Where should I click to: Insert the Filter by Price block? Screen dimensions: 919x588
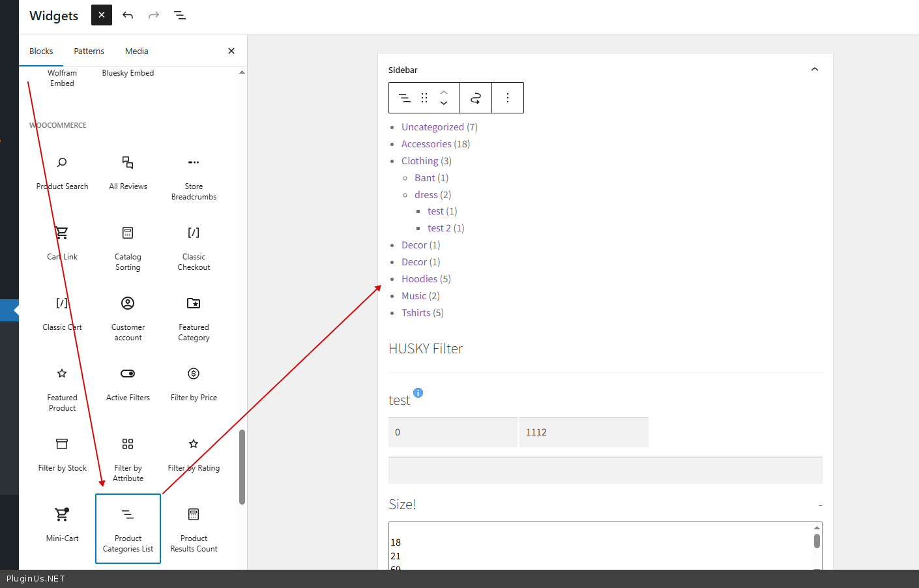[194, 384]
